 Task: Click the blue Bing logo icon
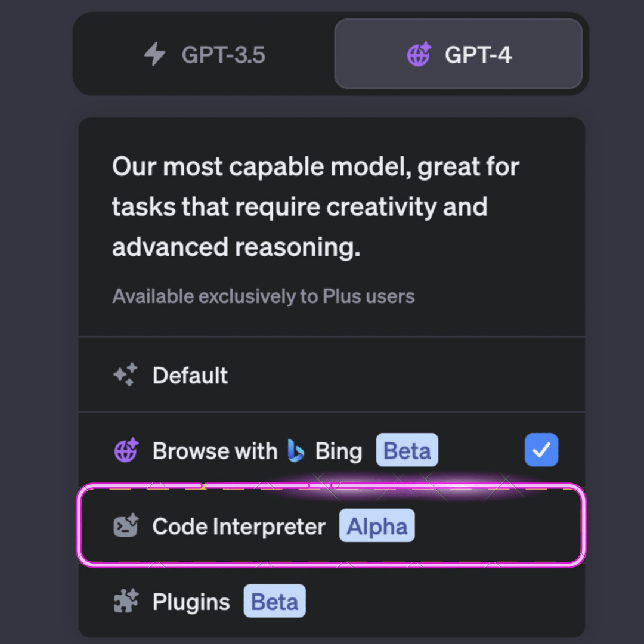296,451
